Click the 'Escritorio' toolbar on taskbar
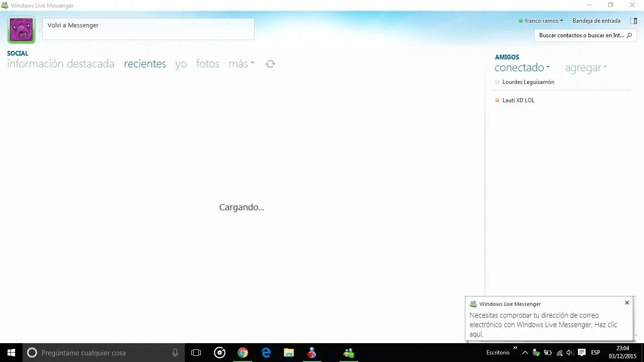This screenshot has height=362, width=644. (x=498, y=353)
